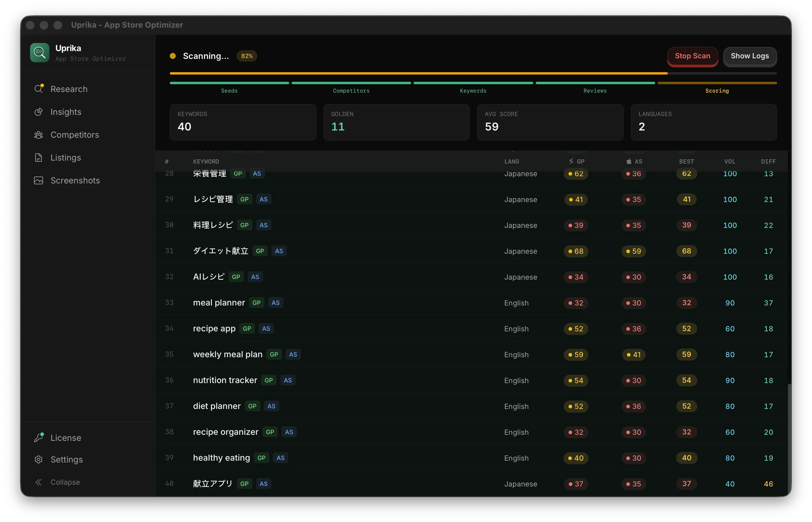Click the Reviews stage label
The width and height of the screenshot is (812, 522).
595,91
